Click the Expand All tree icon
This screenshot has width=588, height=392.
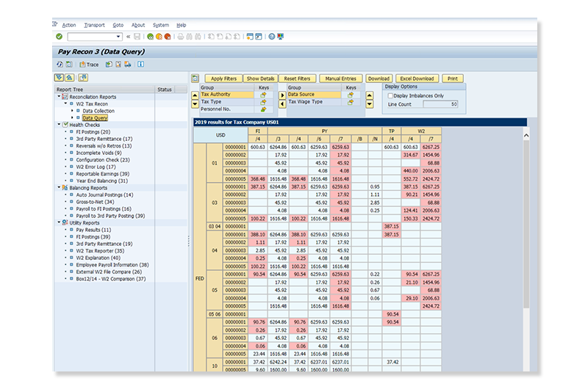coord(59,78)
